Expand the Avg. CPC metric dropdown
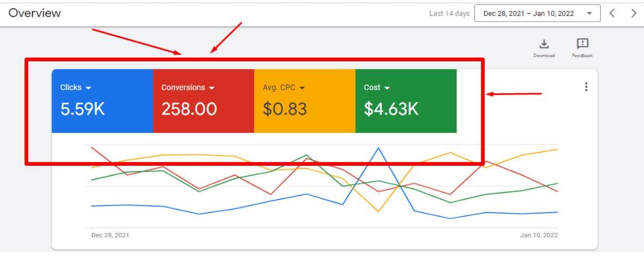Image resolution: width=644 pixels, height=266 pixels. point(302,88)
